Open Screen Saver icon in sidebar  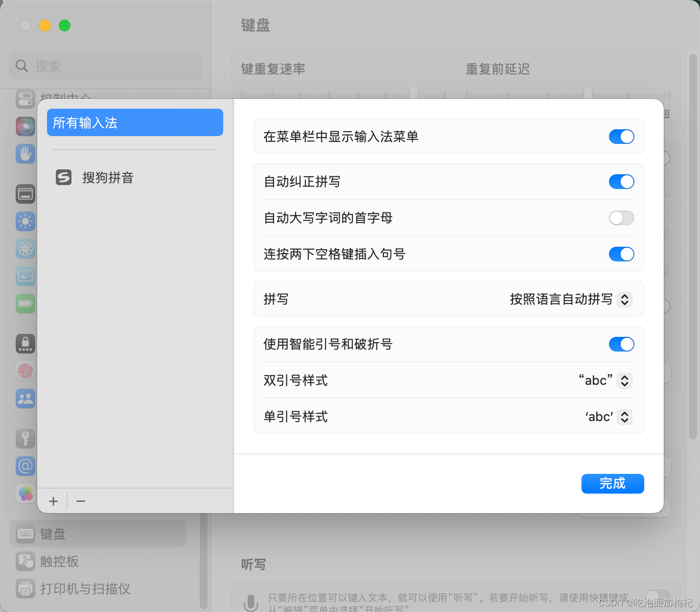coord(25,276)
